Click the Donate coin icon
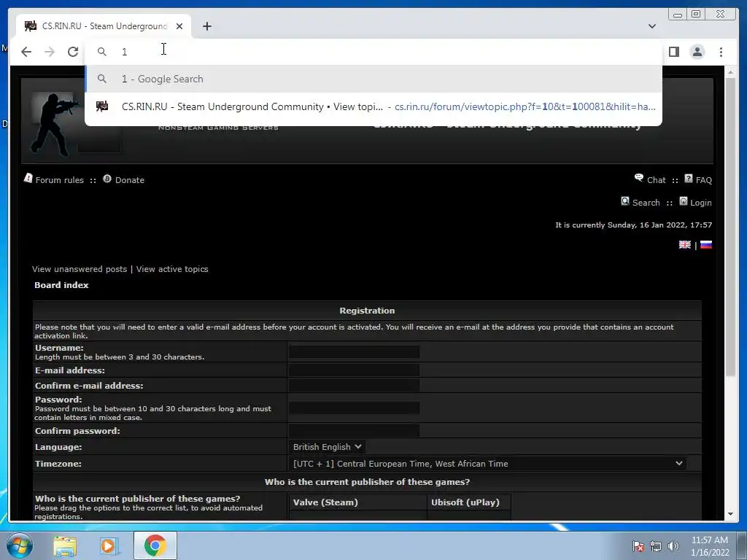 107,179
